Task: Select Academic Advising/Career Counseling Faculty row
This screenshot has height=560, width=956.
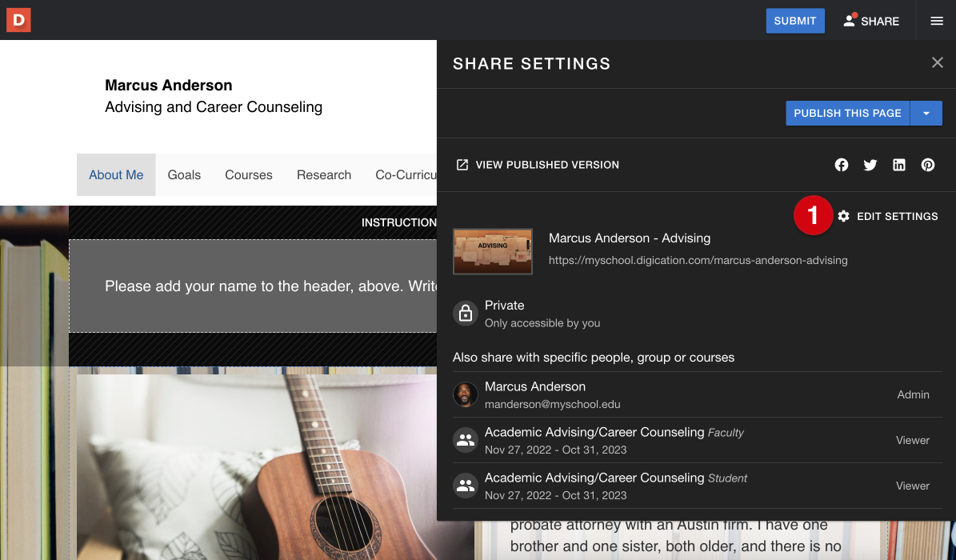Action: click(x=697, y=441)
